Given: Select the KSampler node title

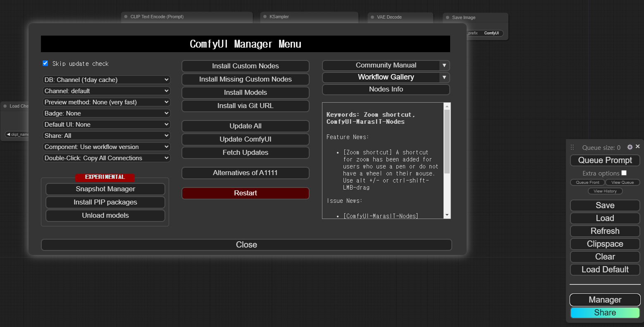Looking at the screenshot, I should tap(279, 17).
